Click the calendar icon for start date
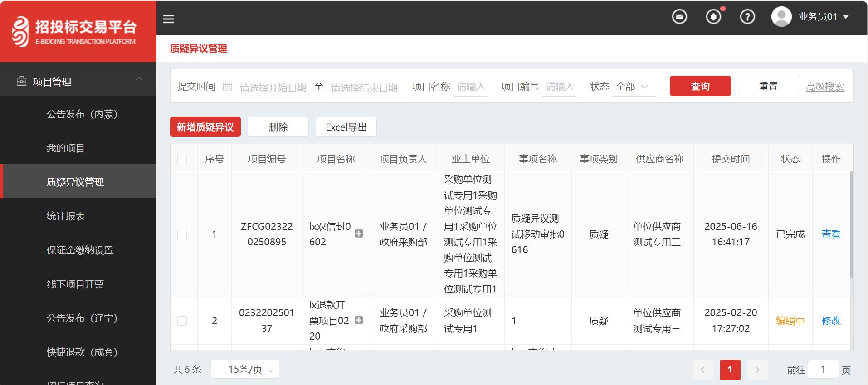 pos(228,86)
